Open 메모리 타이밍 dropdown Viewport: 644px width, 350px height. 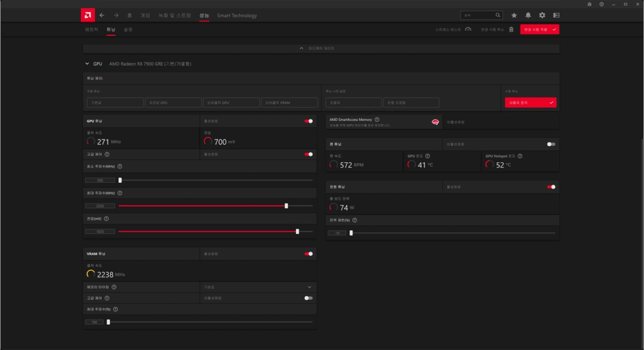pos(258,287)
